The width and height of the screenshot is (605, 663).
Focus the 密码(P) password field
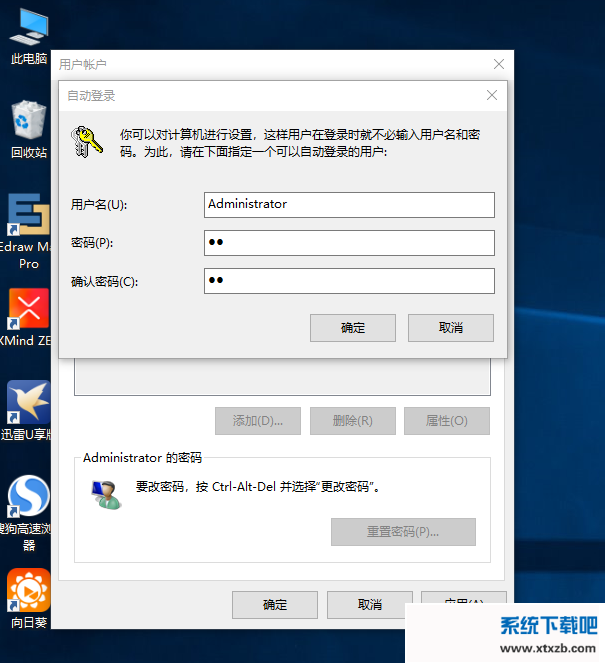click(349, 243)
